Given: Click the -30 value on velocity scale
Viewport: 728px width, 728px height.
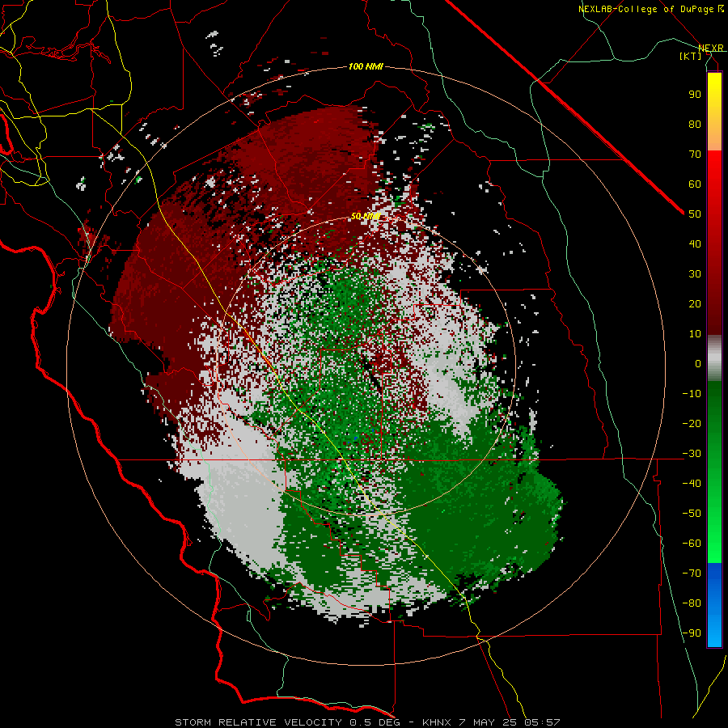Looking at the screenshot, I should [692, 454].
